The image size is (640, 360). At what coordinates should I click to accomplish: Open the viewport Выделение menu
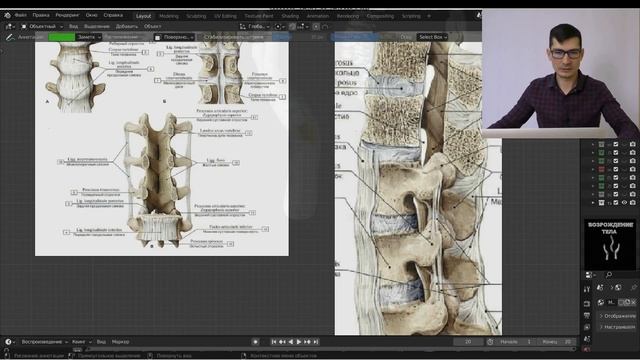(97, 26)
